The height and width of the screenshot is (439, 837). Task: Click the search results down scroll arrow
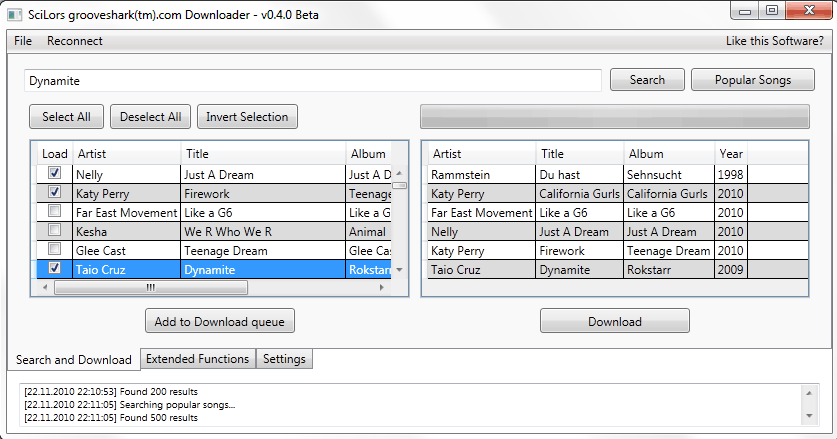399,270
